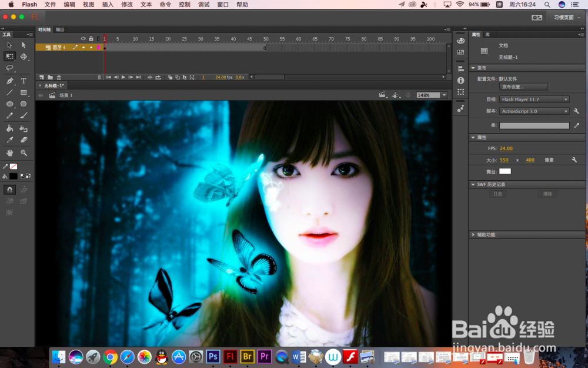This screenshot has width=588, height=368.
Task: Toggle center frame button in timeline
Action: tap(150, 77)
